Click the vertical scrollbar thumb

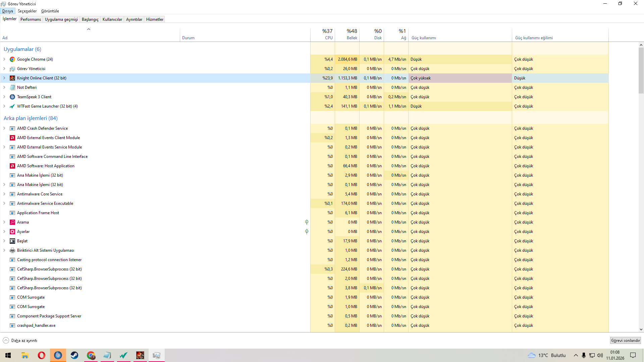coord(641,70)
